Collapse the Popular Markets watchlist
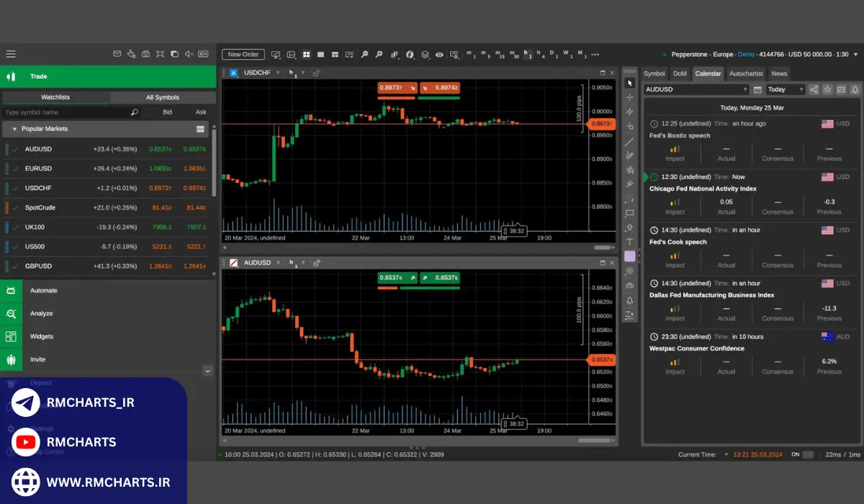 (x=13, y=129)
